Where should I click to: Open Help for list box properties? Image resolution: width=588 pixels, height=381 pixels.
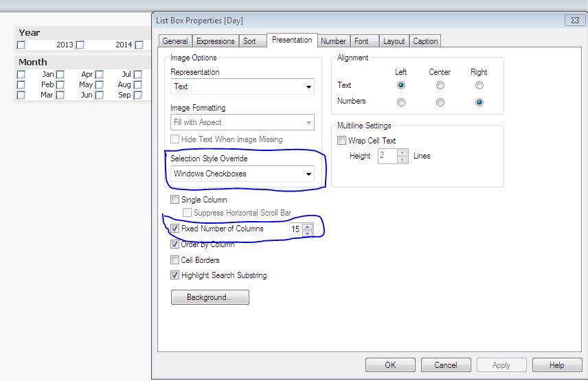(x=557, y=365)
